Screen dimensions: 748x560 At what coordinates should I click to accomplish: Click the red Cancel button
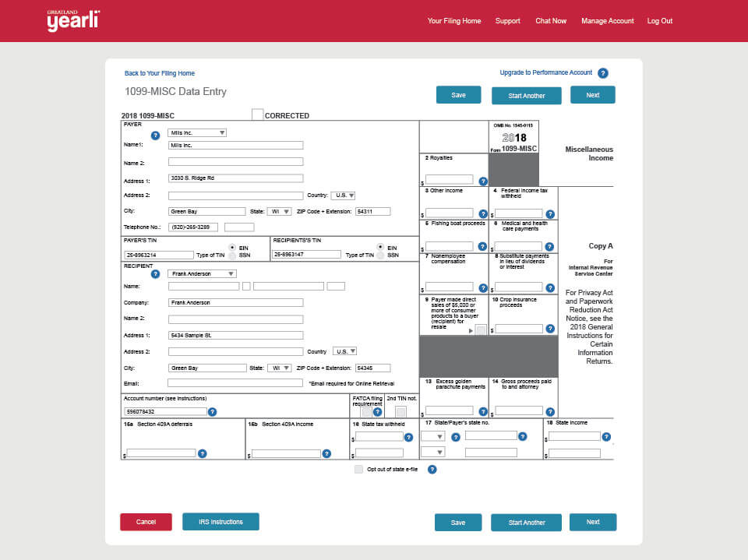coord(146,522)
